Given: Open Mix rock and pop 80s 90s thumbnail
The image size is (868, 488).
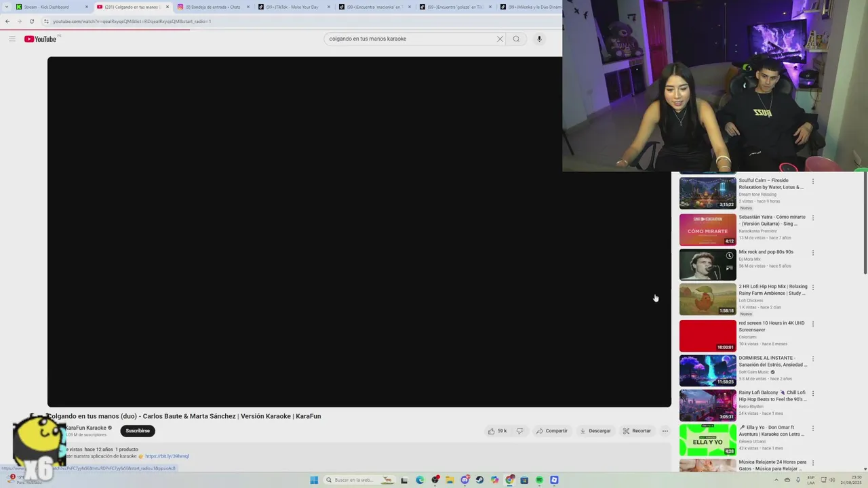Looking at the screenshot, I should (x=707, y=265).
